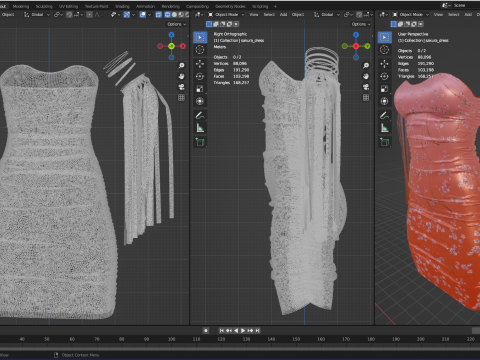
Task: Select the Annotate tool in User Perspective viewport
Action: click(384, 115)
